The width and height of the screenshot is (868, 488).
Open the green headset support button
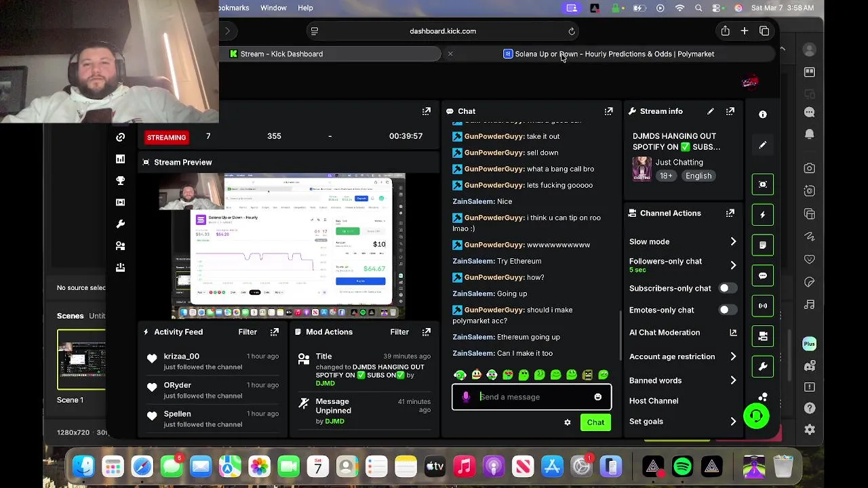[x=756, y=416]
